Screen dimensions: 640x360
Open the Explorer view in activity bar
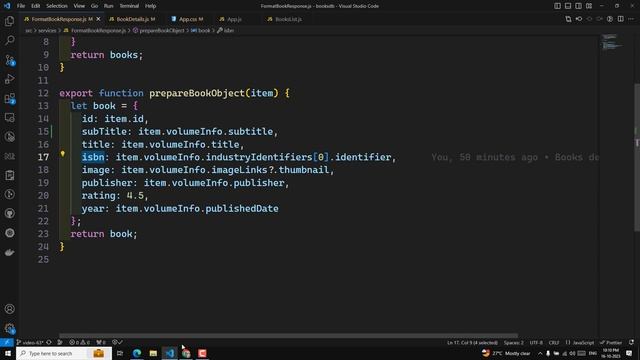click(9, 21)
